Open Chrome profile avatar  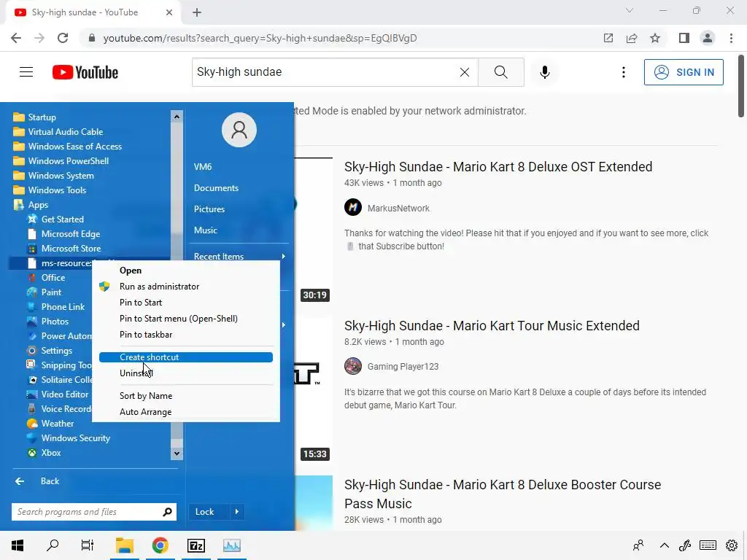pos(708,38)
